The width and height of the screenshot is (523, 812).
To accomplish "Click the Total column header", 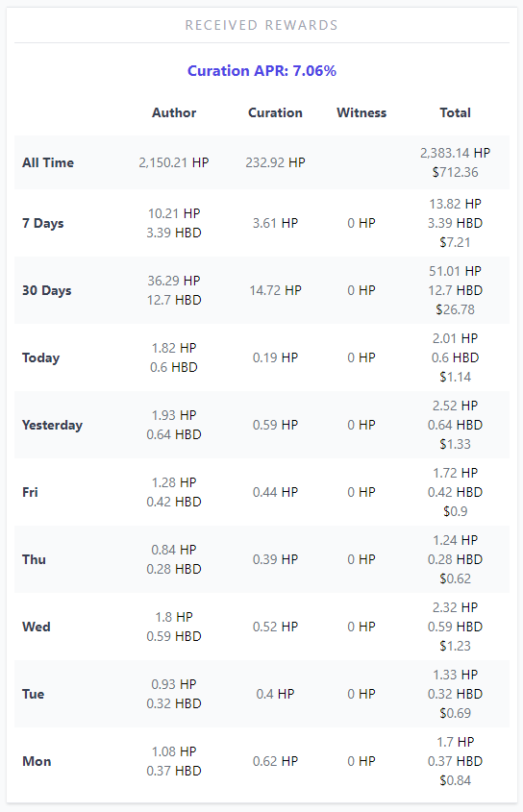I will click(455, 112).
